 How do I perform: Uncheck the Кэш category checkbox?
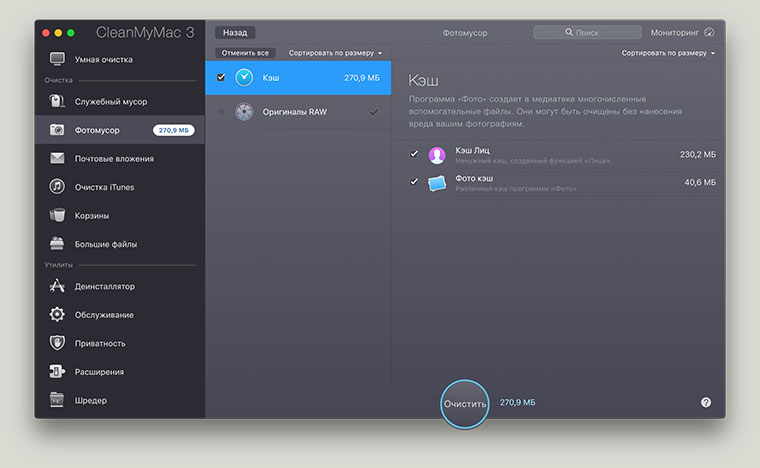pyautogui.click(x=221, y=78)
